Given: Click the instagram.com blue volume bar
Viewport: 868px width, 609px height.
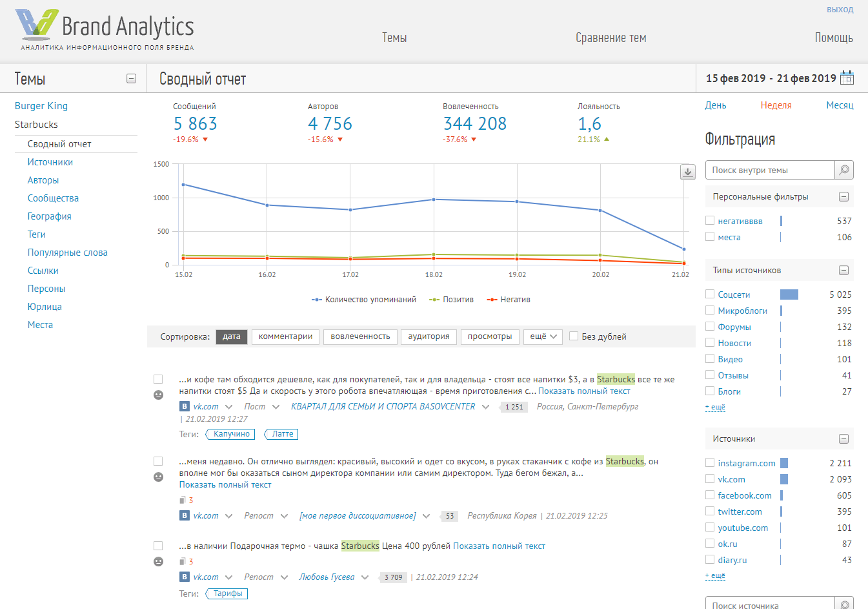Looking at the screenshot, I should click(x=784, y=463).
